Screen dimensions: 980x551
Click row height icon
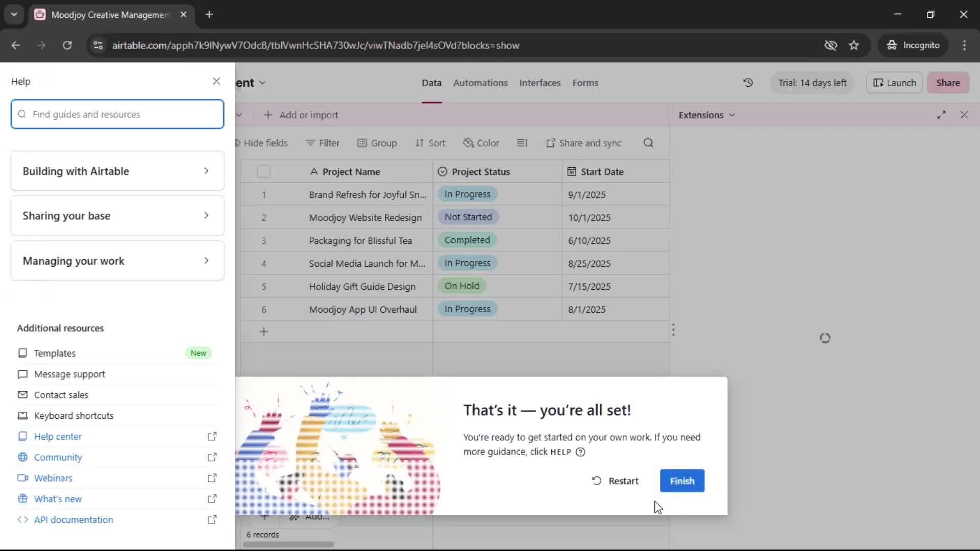point(522,143)
